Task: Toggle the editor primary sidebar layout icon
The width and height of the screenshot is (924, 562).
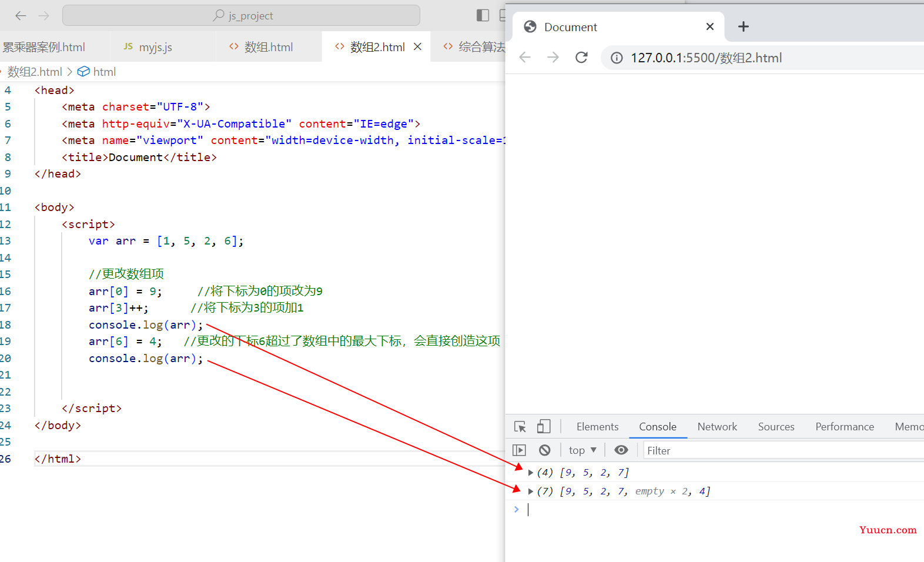Action: (483, 15)
